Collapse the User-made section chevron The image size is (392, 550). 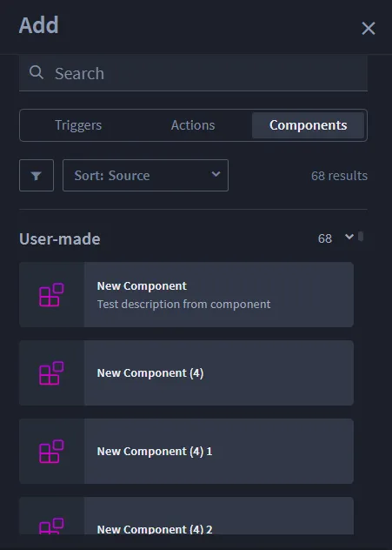pyautogui.click(x=349, y=237)
